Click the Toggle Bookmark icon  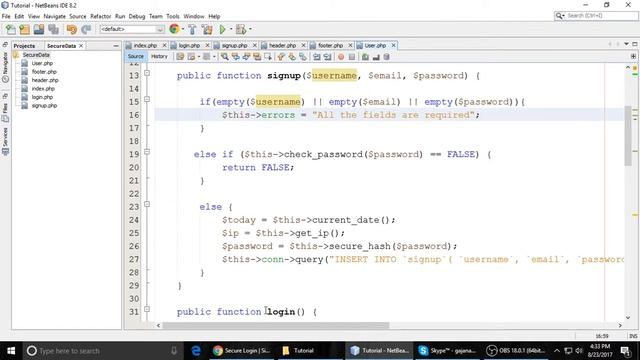tap(302, 57)
